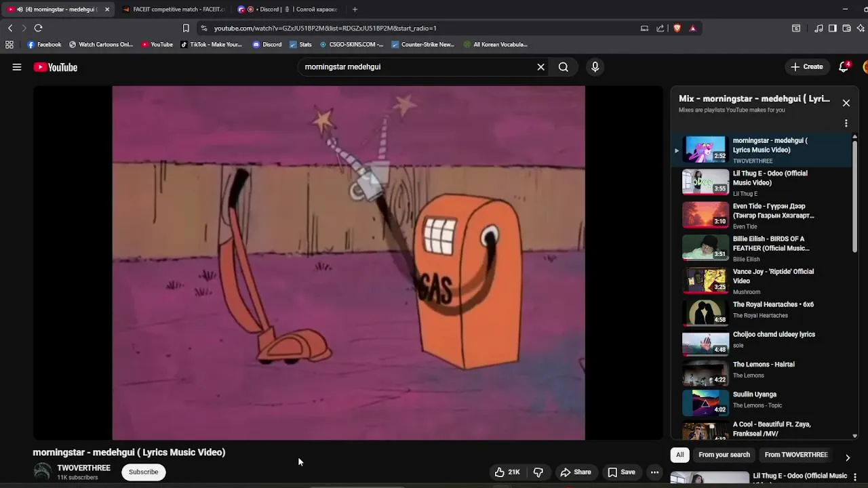Open Watch Cartoons Online bookmark
868x488 pixels.
coord(101,45)
